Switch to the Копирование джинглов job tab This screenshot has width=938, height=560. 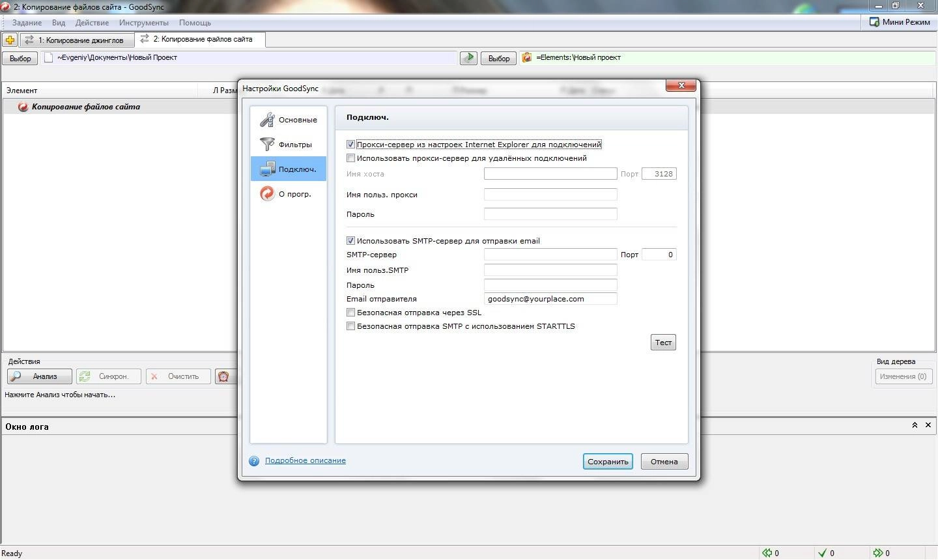[x=77, y=40]
